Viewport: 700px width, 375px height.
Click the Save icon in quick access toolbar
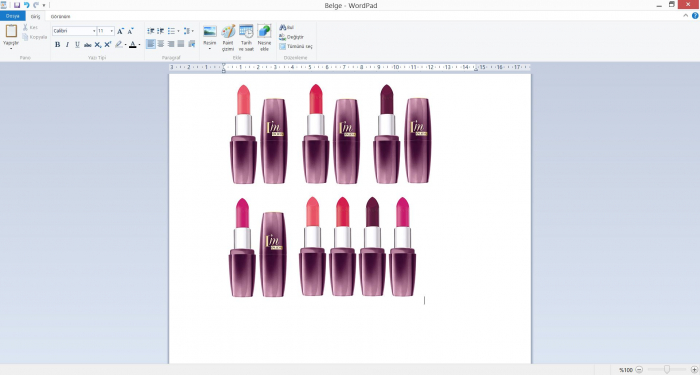coord(17,5)
